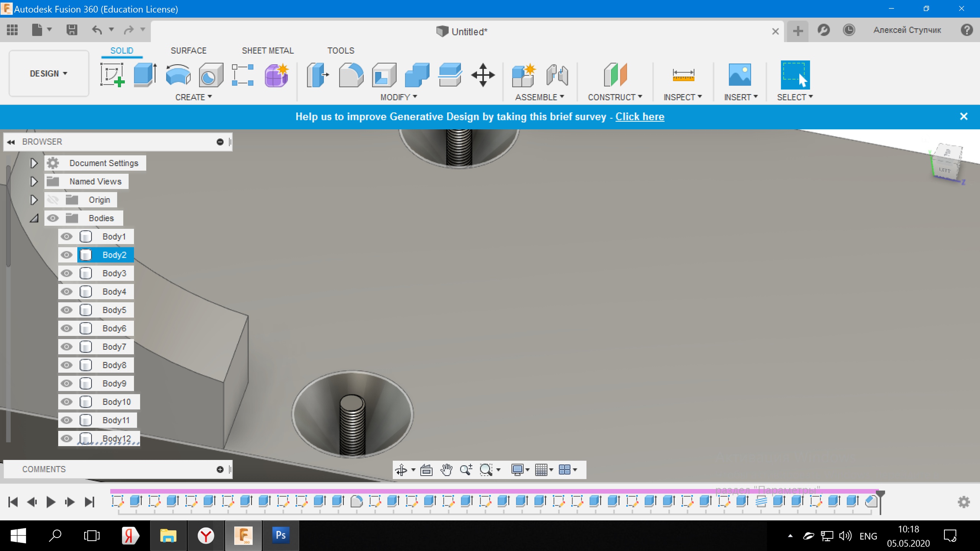Viewport: 980px width, 551px height.
Task: Click the Pan hand navigation icon
Action: click(x=446, y=469)
